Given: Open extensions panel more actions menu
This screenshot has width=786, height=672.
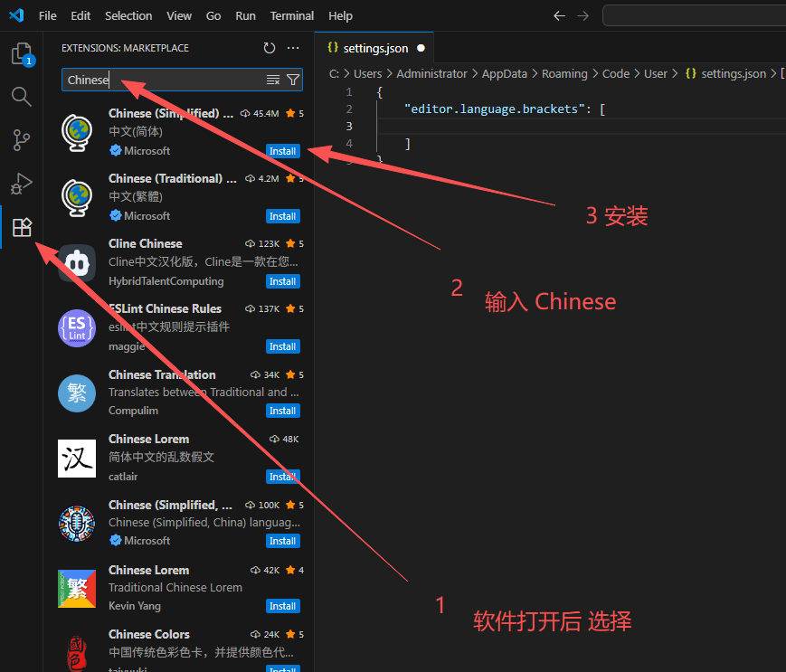Looking at the screenshot, I should pyautogui.click(x=293, y=48).
